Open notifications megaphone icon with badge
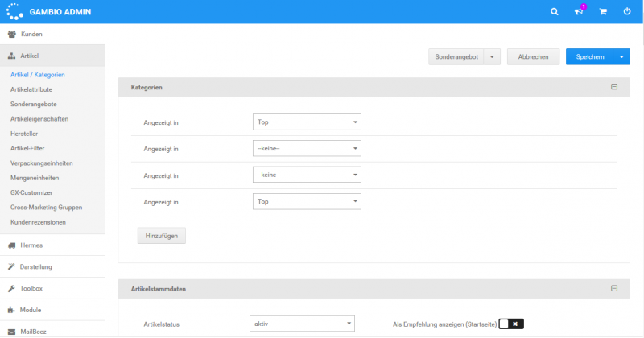 pyautogui.click(x=578, y=12)
